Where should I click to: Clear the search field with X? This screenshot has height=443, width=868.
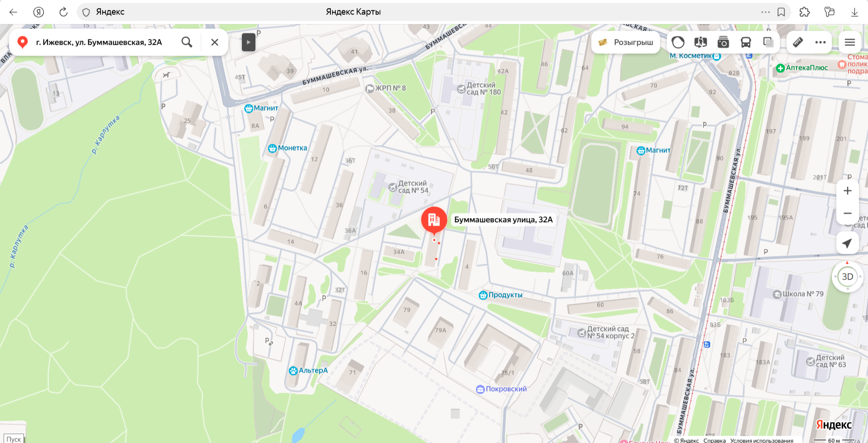click(215, 42)
